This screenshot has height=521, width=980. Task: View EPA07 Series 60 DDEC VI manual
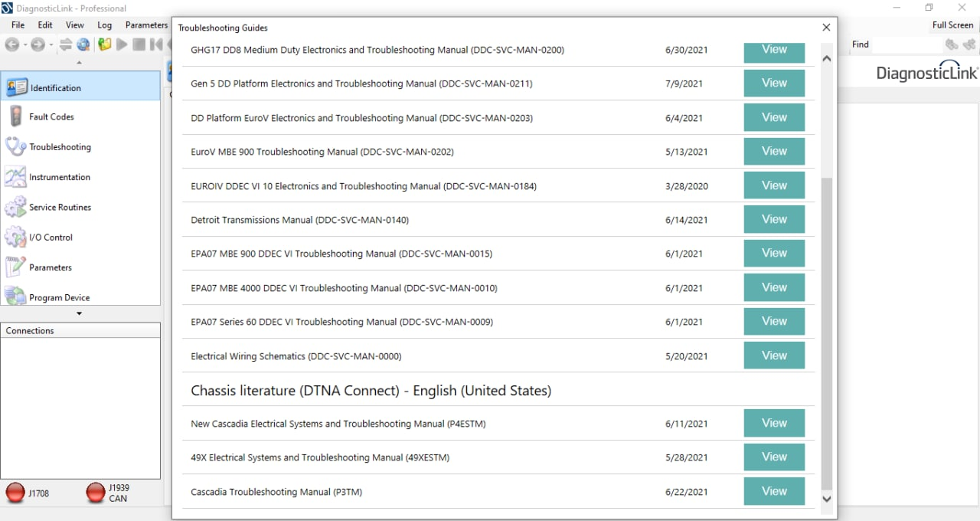click(x=774, y=321)
